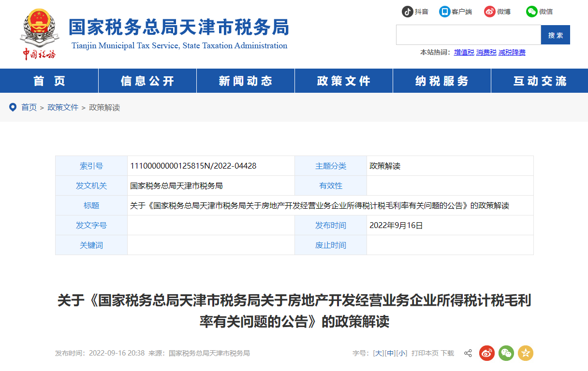
Task: Click inside the search input box
Action: pyautogui.click(x=468, y=35)
